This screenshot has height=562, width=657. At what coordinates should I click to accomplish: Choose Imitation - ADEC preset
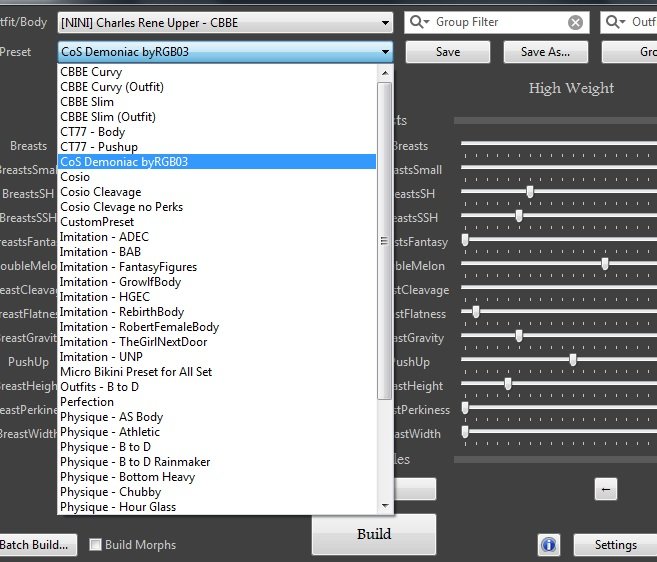217,237
